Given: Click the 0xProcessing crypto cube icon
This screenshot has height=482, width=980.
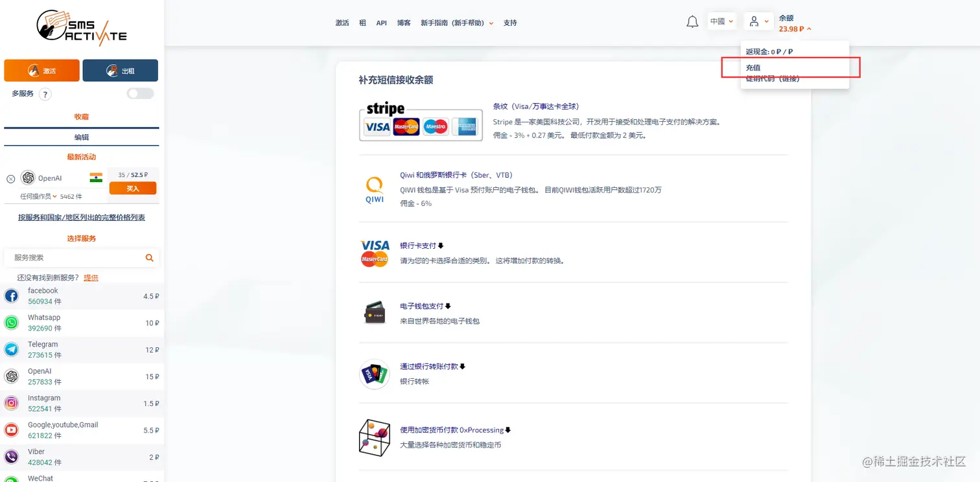Looking at the screenshot, I should click(x=374, y=438).
